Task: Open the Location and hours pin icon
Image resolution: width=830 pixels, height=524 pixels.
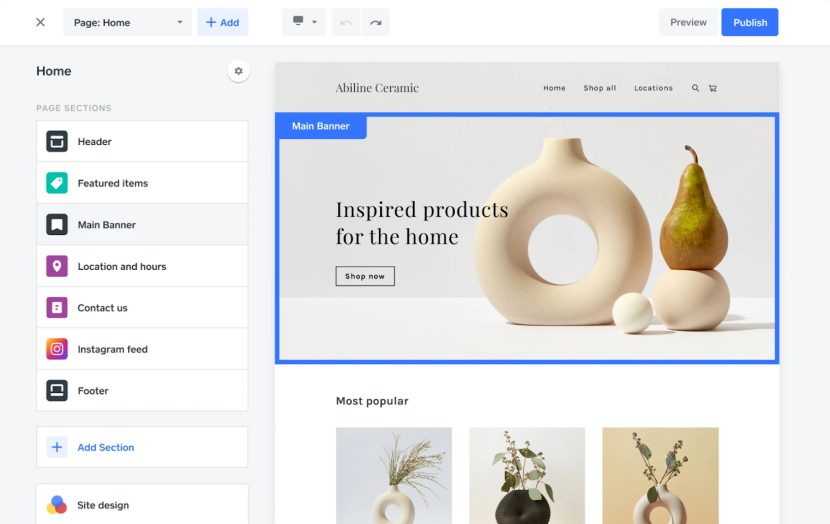Action: [x=57, y=266]
